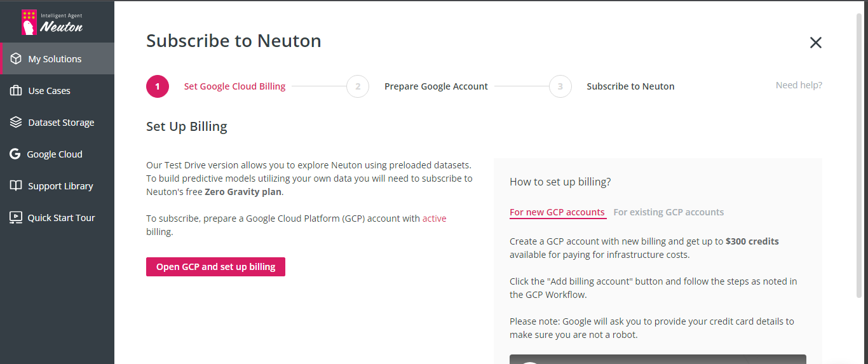This screenshot has height=364, width=868.
Task: Click the Support Library book icon
Action: click(x=16, y=186)
